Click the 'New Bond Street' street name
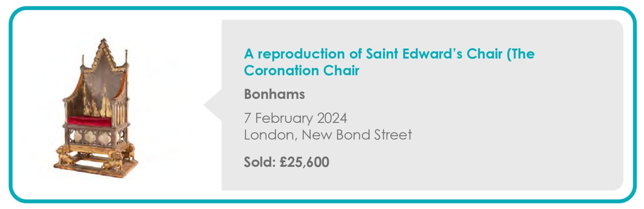This screenshot has height=209, width=644. coord(357,135)
